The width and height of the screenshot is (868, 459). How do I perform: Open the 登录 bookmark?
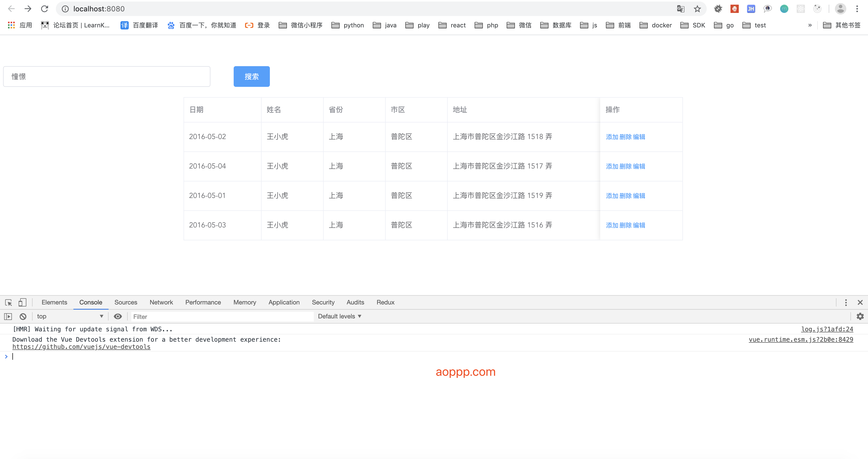(x=257, y=25)
